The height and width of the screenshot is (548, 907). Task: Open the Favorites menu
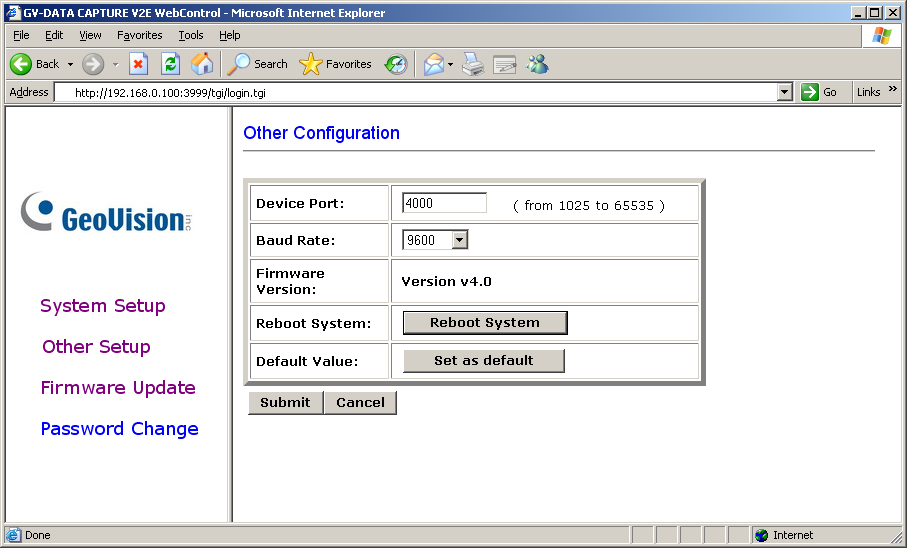point(139,35)
